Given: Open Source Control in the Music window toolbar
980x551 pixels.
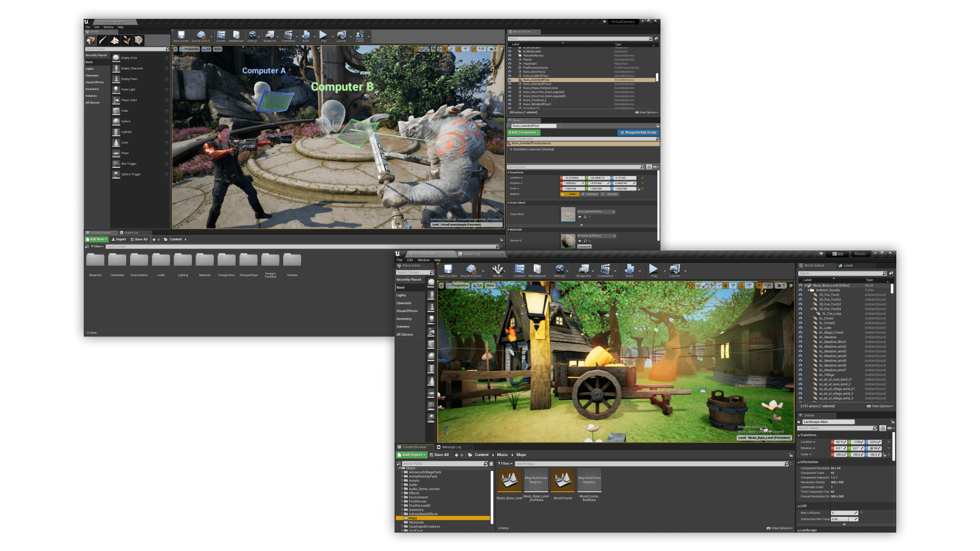Looking at the screenshot, I should [471, 270].
